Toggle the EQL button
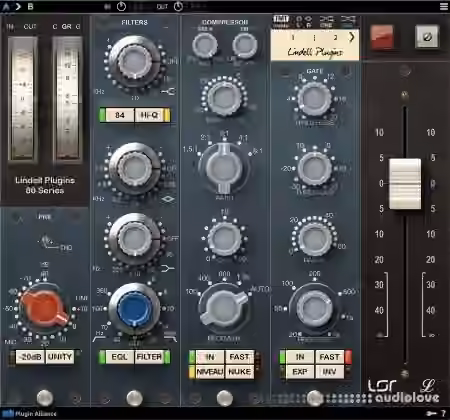 pos(120,357)
